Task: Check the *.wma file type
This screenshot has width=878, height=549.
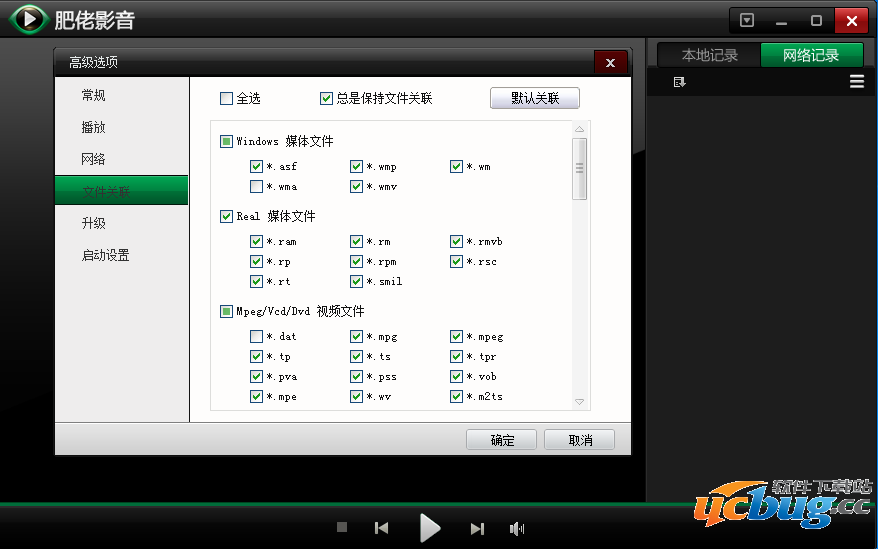Action: (x=256, y=187)
